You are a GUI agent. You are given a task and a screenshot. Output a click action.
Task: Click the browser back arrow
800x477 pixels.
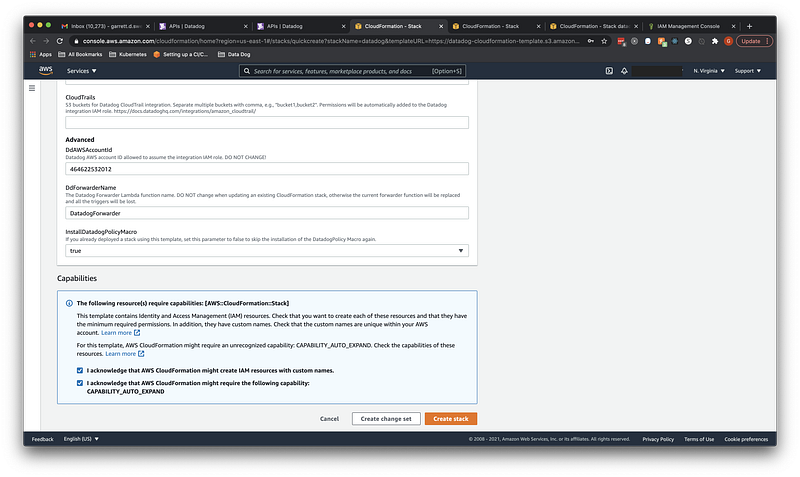pos(33,41)
